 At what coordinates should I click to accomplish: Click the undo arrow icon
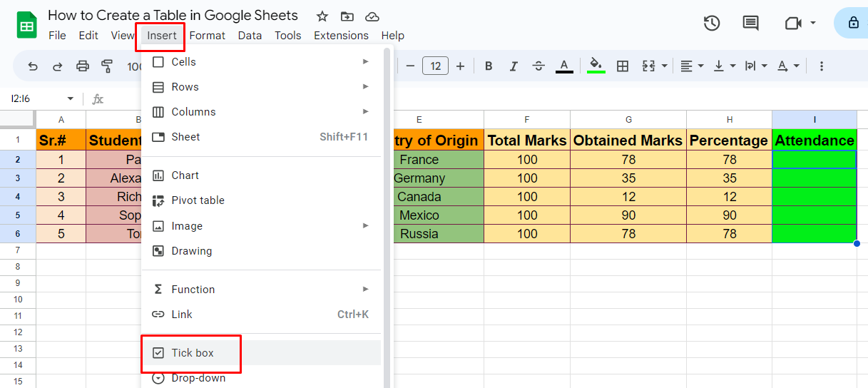click(33, 66)
